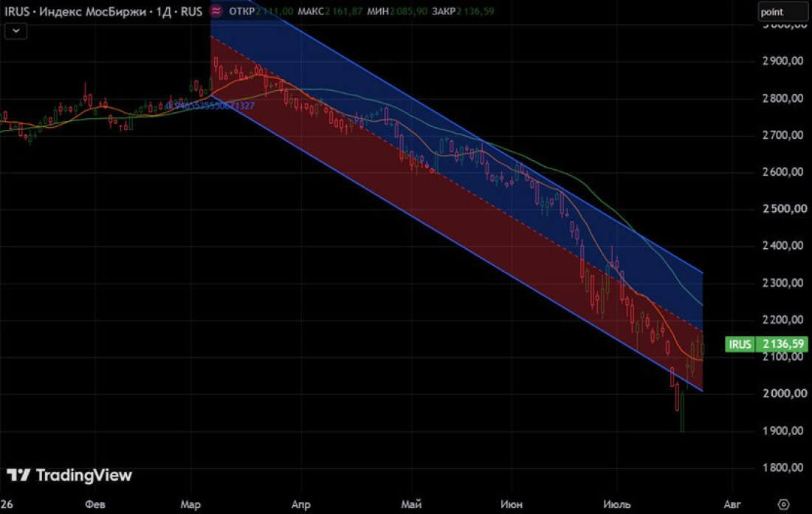
Task: Open the IRUS Индекс МосБиржи symbol title
Action: tap(103, 11)
